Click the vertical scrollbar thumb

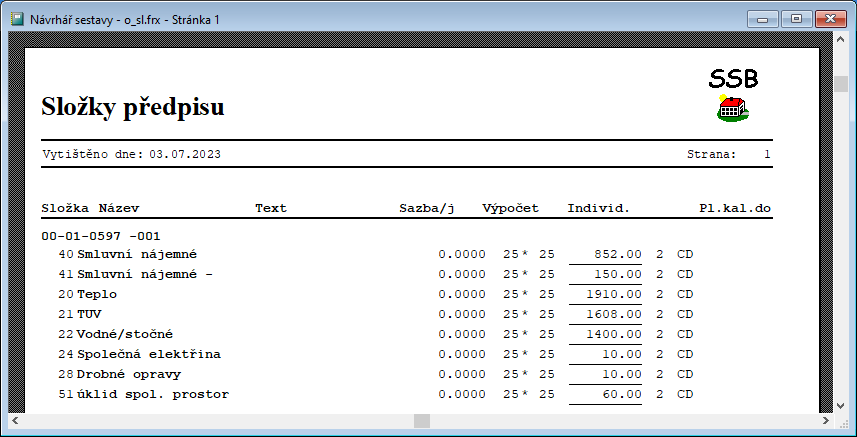click(x=842, y=84)
